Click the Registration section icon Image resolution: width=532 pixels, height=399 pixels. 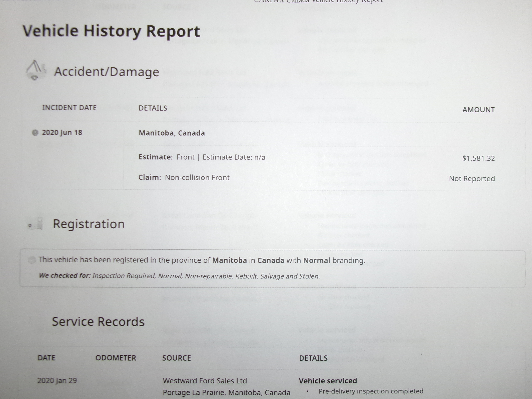click(36, 224)
